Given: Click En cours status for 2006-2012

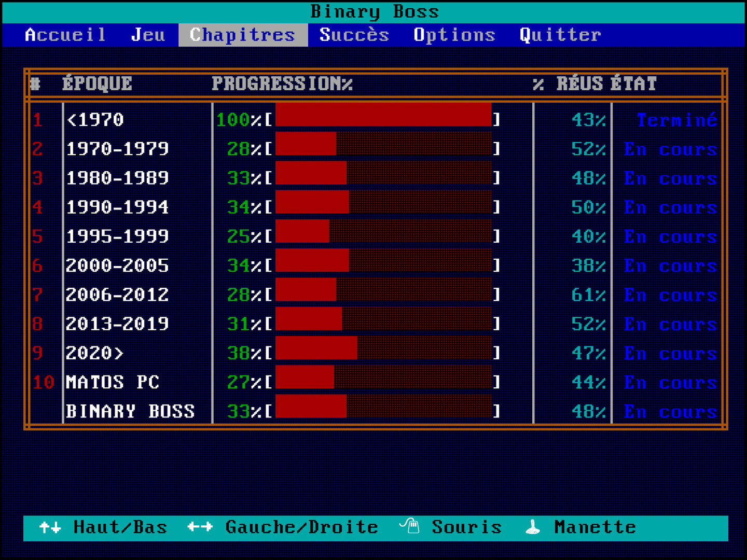Looking at the screenshot, I should (670, 295).
